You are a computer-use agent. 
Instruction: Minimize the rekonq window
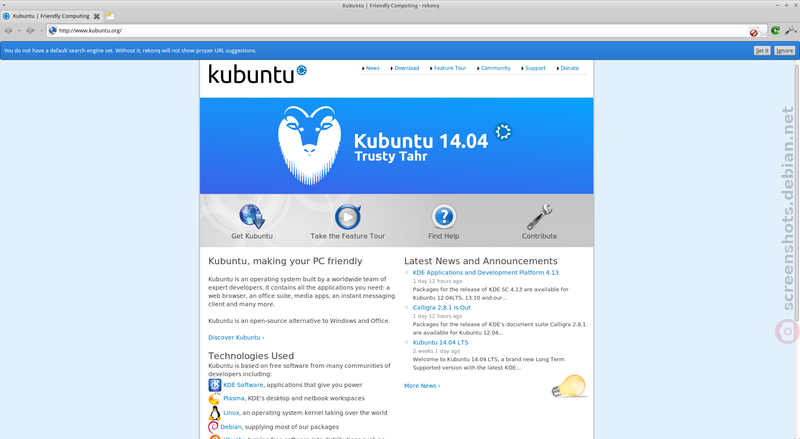click(778, 5)
